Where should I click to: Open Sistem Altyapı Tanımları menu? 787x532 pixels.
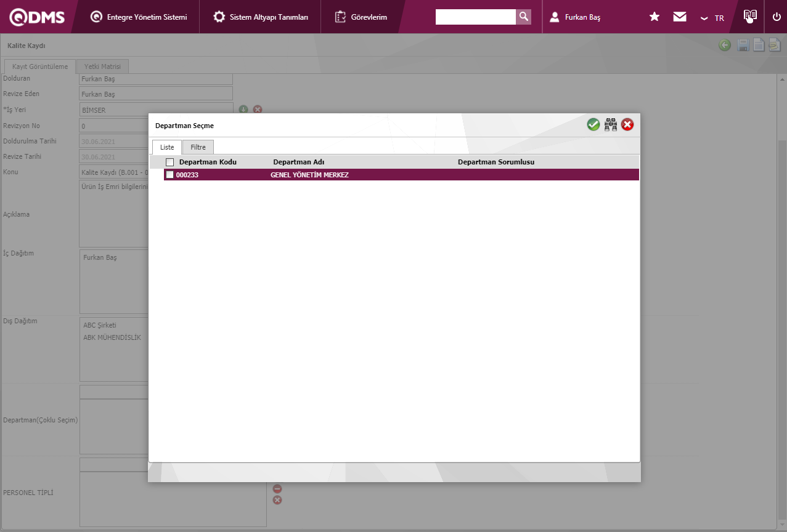tap(261, 17)
